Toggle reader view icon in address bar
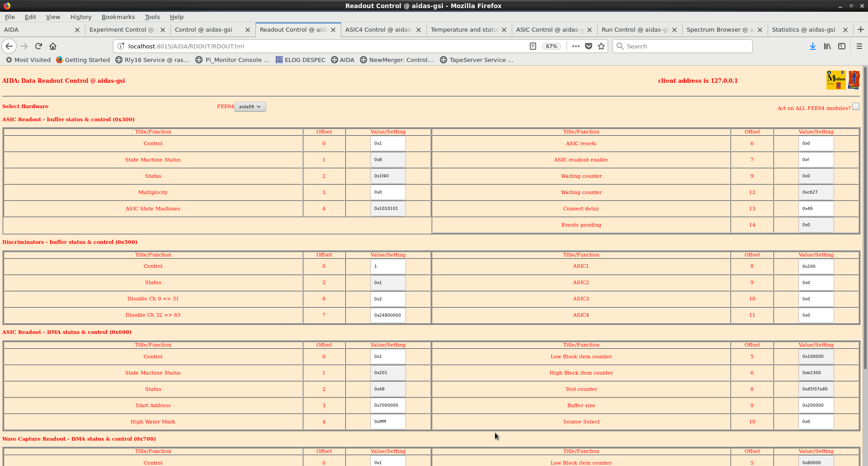The height and width of the screenshot is (466, 868). pos(533,46)
